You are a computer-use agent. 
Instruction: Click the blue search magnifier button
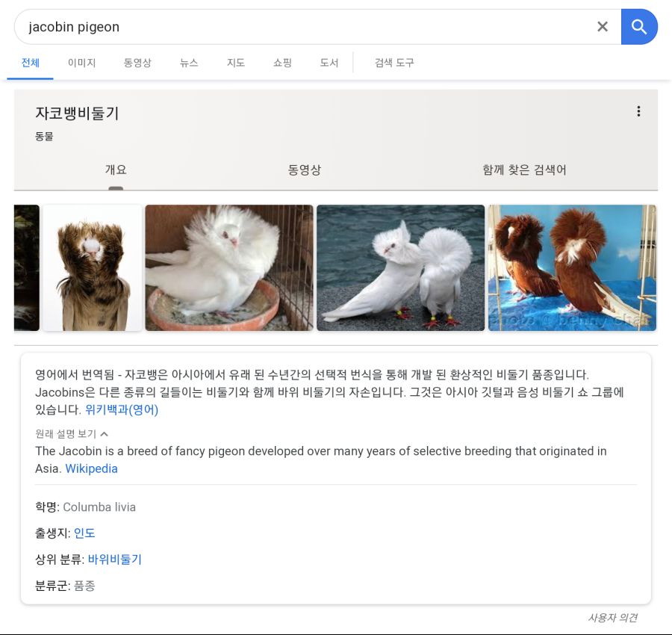coord(639,27)
